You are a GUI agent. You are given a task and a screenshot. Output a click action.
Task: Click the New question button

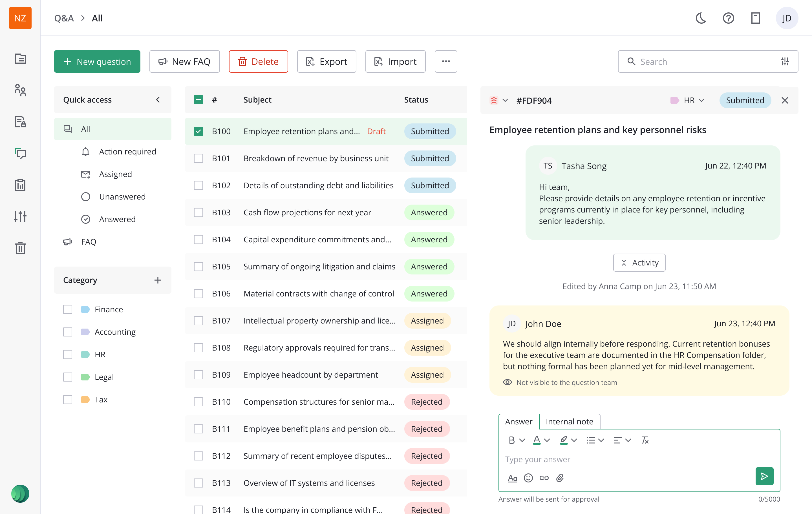[x=97, y=61]
